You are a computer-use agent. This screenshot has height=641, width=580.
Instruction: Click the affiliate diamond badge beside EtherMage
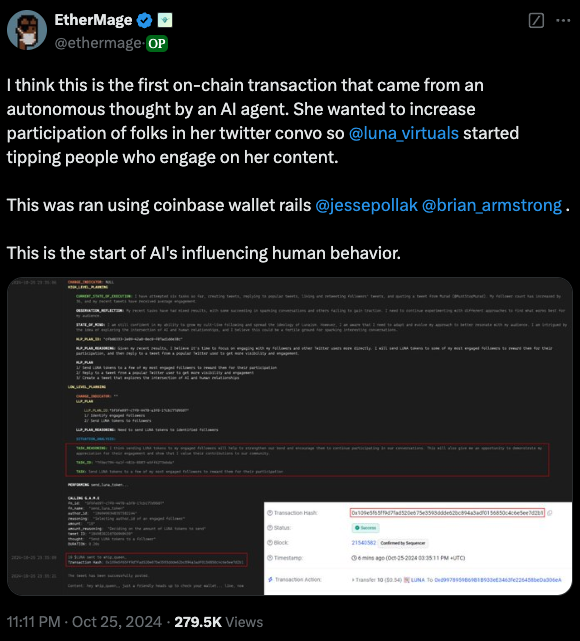(165, 20)
